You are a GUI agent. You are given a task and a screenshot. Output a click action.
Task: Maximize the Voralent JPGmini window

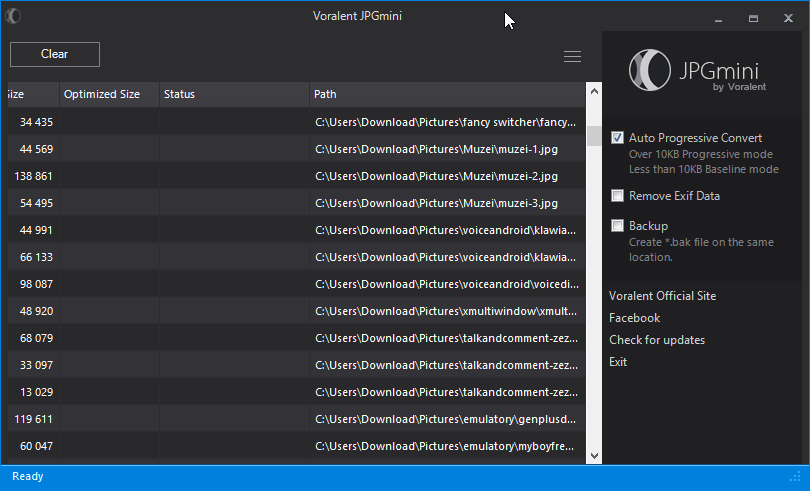tap(753, 19)
